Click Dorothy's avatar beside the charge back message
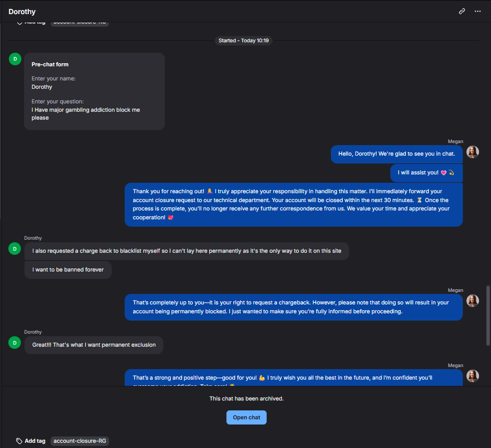The height and width of the screenshot is (448, 491). pos(15,249)
